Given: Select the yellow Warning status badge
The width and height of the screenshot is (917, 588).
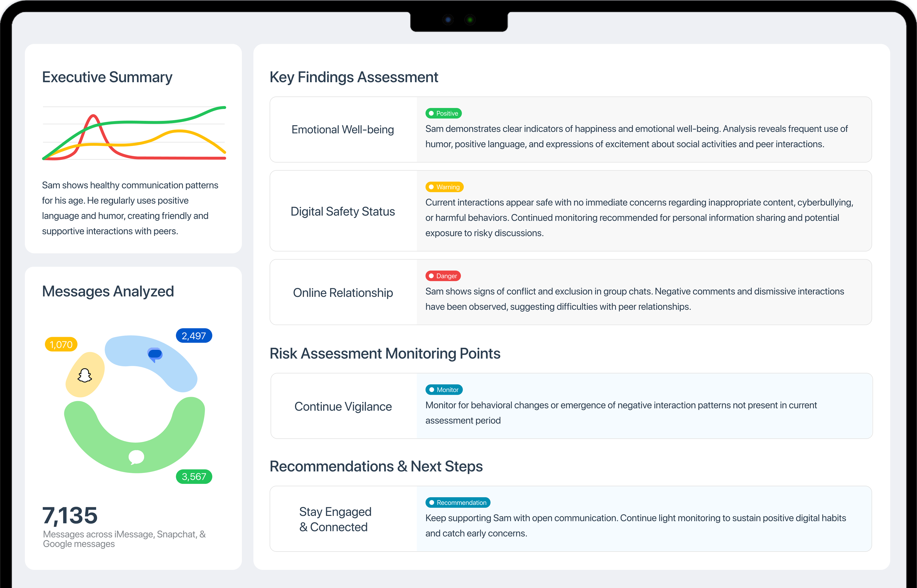Looking at the screenshot, I should tap(444, 187).
